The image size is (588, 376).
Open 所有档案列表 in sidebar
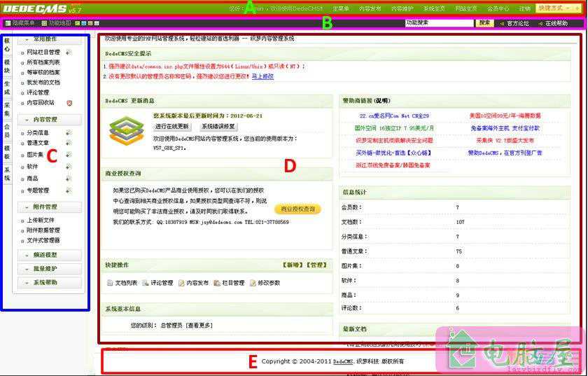tap(43, 62)
